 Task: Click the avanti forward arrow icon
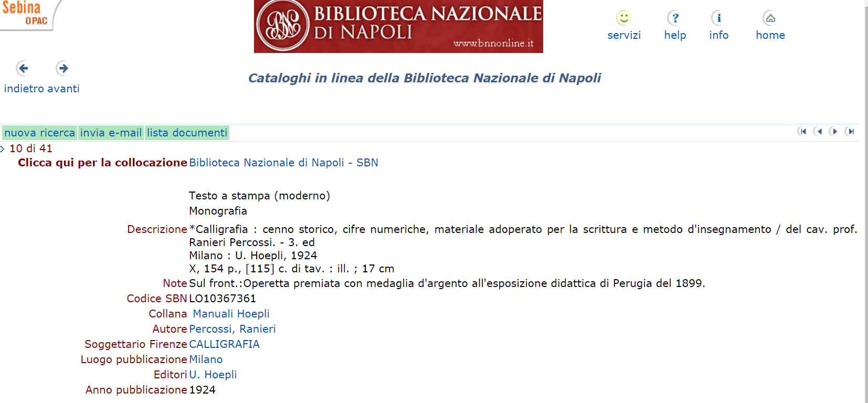pyautogui.click(x=62, y=68)
